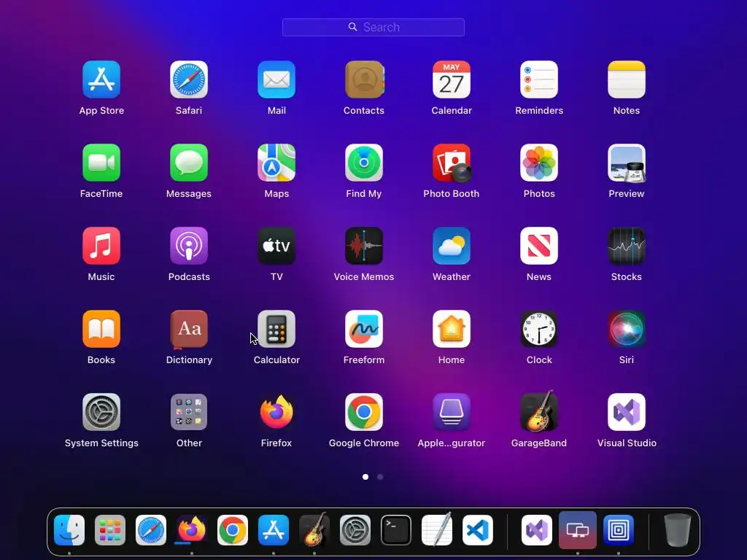Open Voice Memos
Viewport: 747px width, 560px height.
click(364, 246)
